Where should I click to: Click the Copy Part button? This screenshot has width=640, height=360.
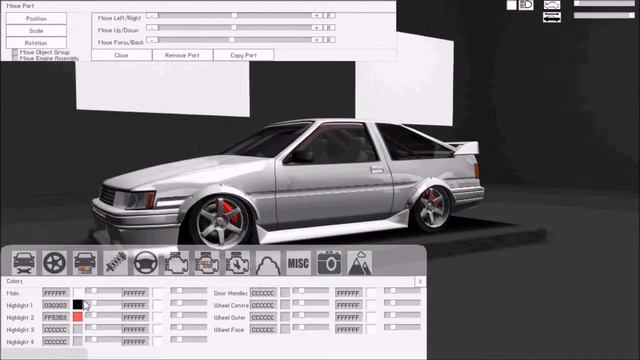[244, 55]
